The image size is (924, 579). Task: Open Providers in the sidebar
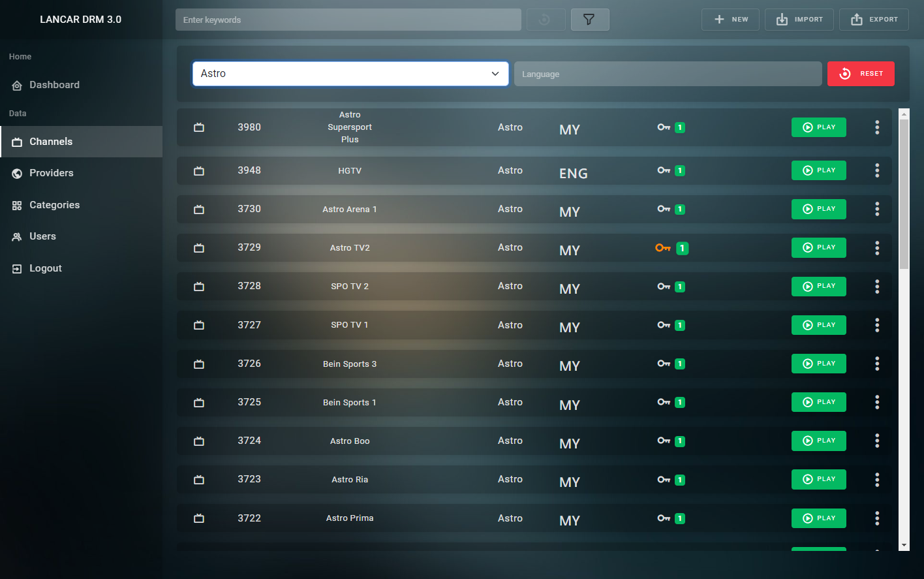click(x=81, y=173)
